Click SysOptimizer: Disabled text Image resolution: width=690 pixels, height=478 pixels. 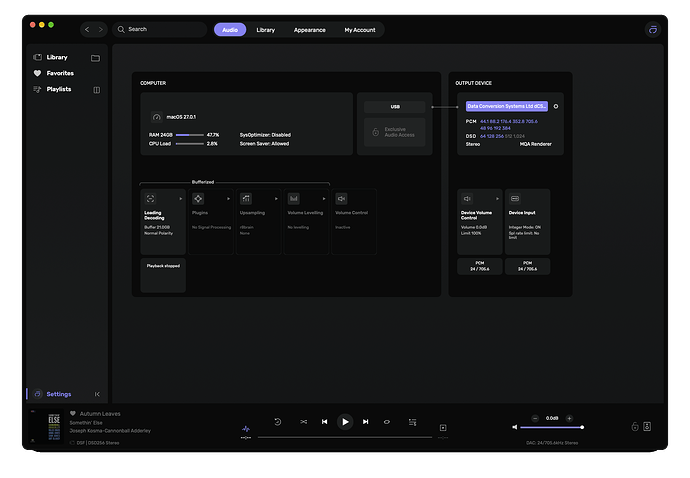pos(265,135)
